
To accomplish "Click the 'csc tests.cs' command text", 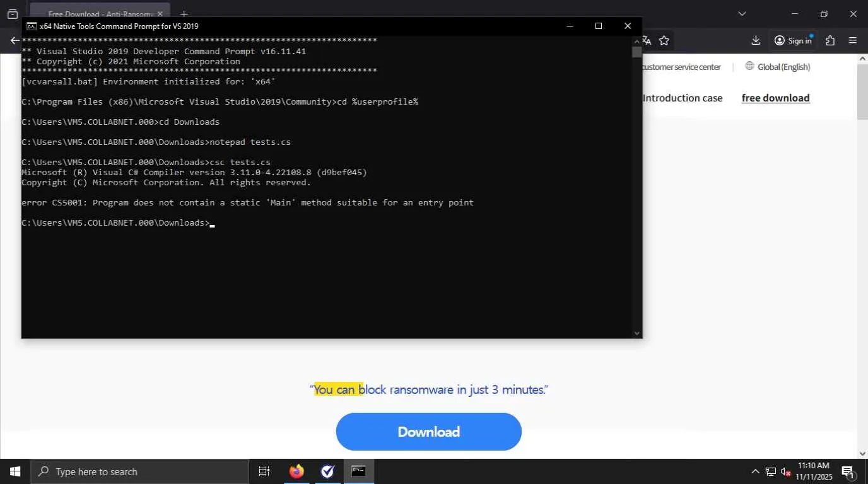I will [240, 162].
